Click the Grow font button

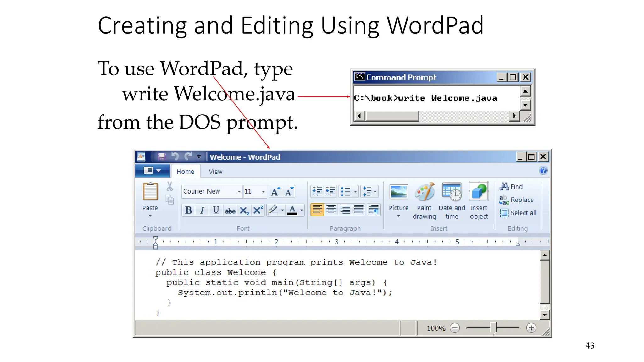click(x=275, y=191)
